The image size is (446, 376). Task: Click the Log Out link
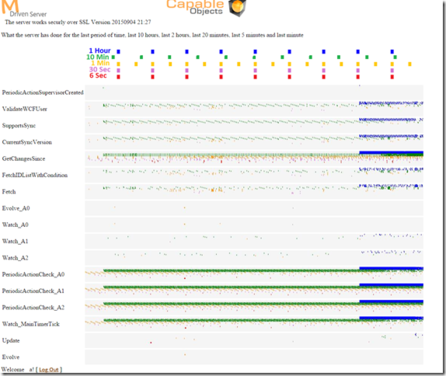tap(49, 369)
